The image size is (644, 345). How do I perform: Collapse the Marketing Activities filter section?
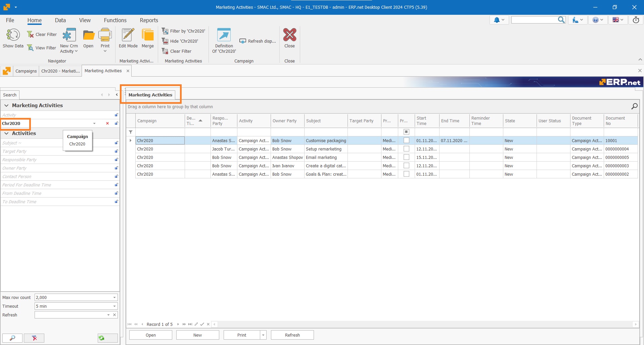coord(6,105)
